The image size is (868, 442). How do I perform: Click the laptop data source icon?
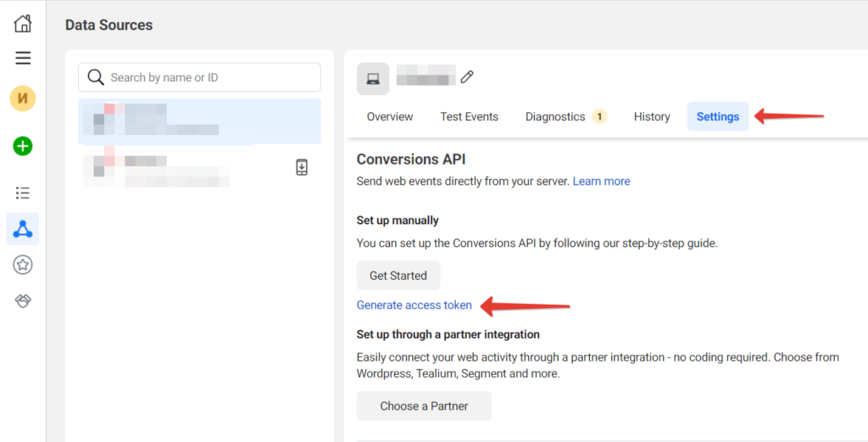pyautogui.click(x=373, y=79)
